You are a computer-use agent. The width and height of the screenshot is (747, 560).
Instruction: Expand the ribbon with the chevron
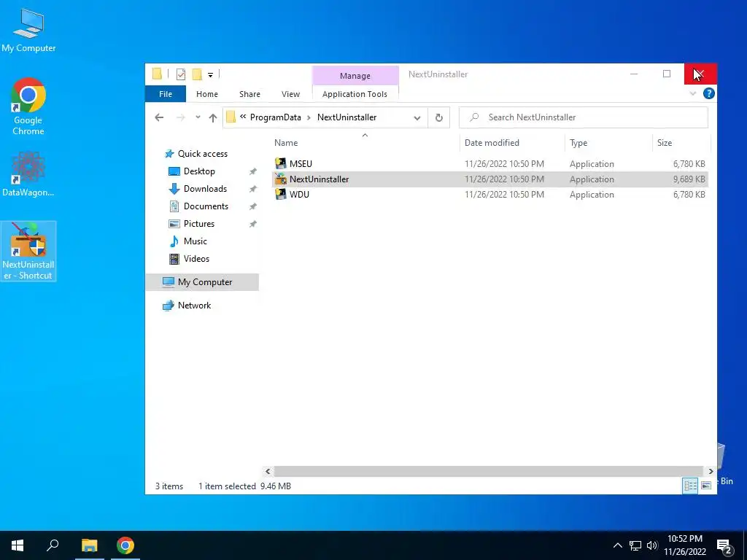click(x=693, y=93)
